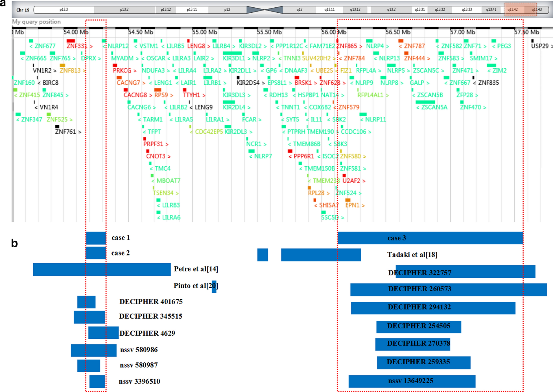This screenshot has width=553, height=392.
Task: Select the DECIPHER 322757 bar
Action: coord(465,272)
